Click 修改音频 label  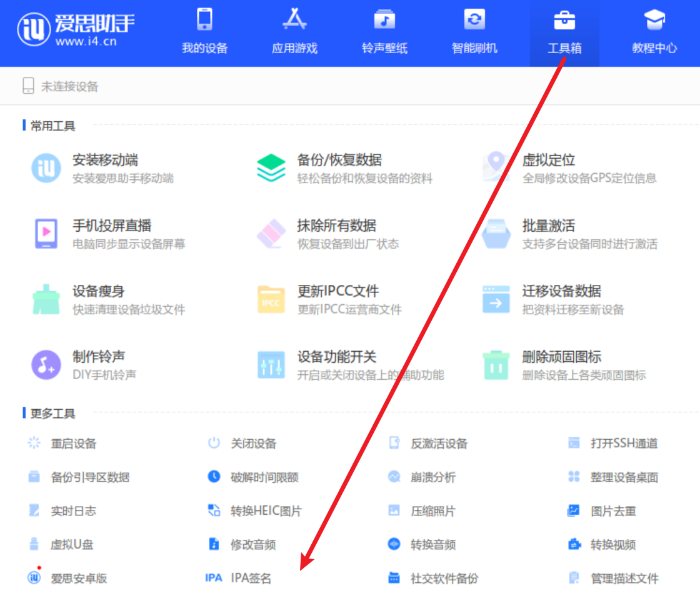(253, 544)
